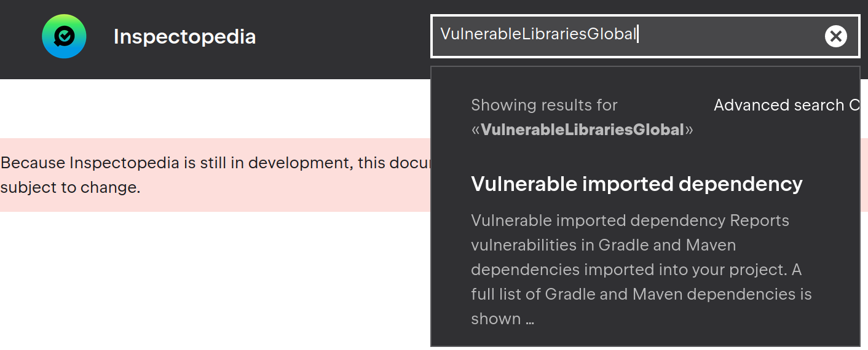Click the bold VulnerableLibrariesGlobal query in results
868x350 pixels.
(582, 130)
